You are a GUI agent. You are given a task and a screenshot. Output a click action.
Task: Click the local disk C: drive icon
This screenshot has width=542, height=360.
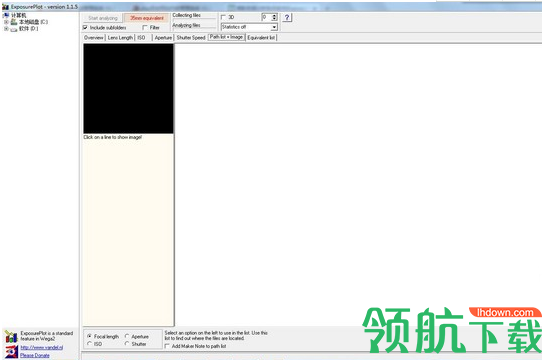click(14, 22)
